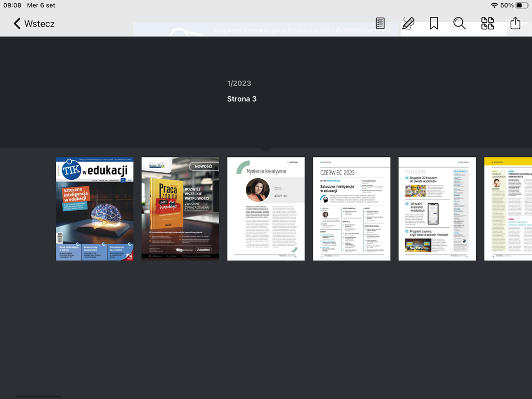Screen dimensions: 532x399
Task: Select the partially visible yellow-header page
Action: (x=508, y=209)
